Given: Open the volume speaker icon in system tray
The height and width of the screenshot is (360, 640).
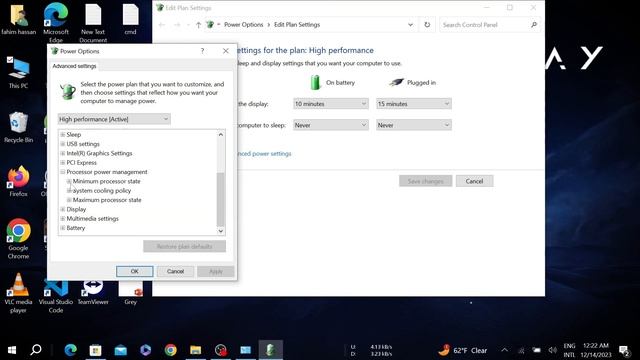Looking at the screenshot, I should coord(553,350).
